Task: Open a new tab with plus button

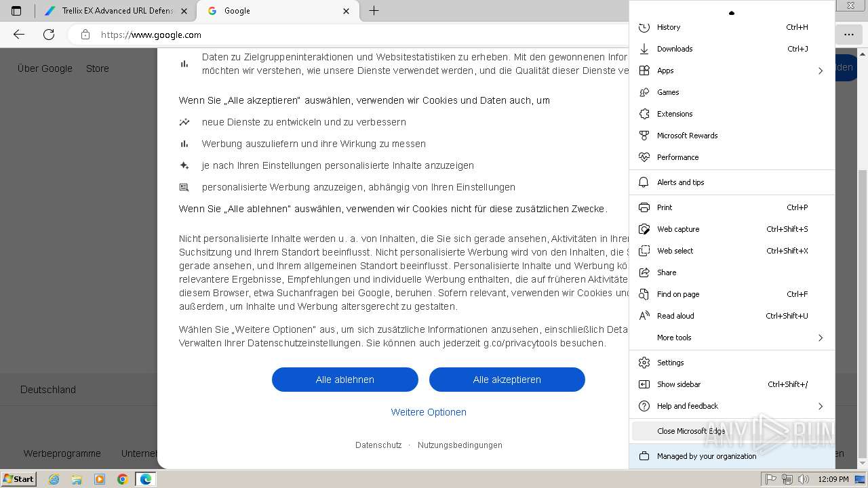Action: 374,11
